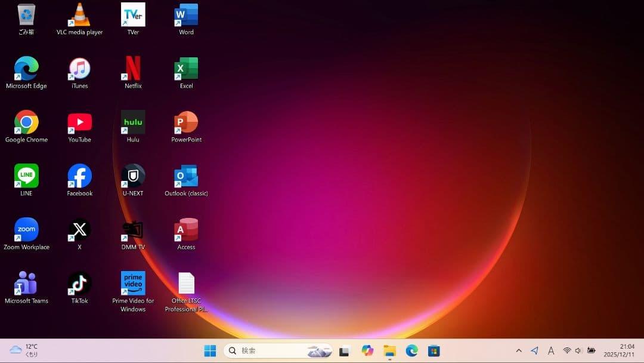Expand the hidden system tray icons
644x363 pixels.
point(519,351)
